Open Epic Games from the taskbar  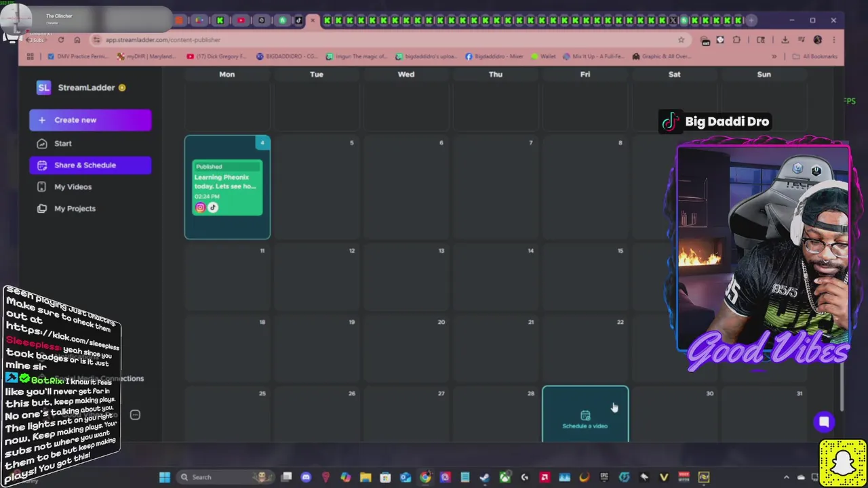604,477
